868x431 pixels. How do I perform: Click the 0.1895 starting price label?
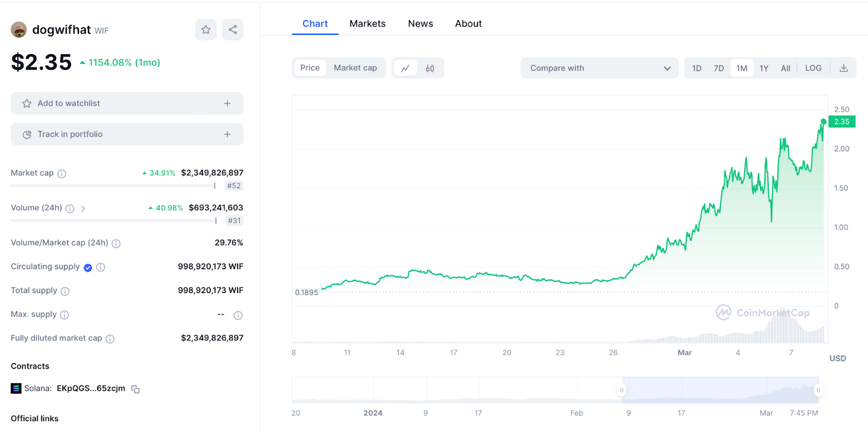tap(307, 293)
